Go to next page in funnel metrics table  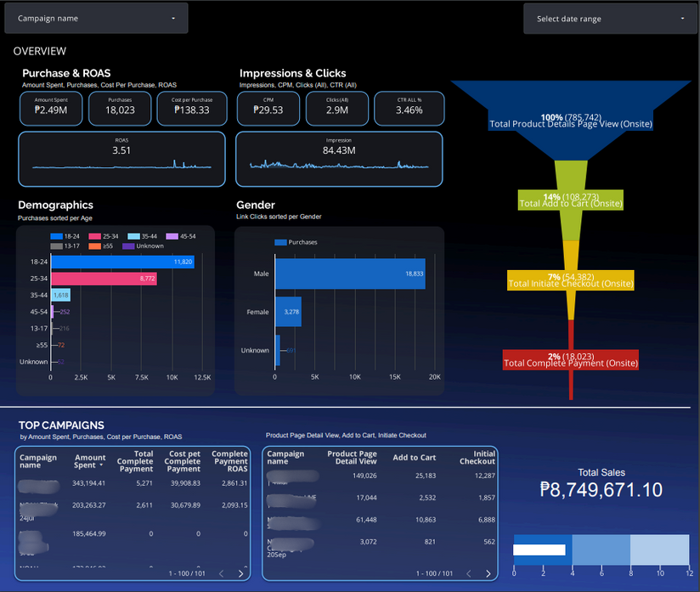488,573
